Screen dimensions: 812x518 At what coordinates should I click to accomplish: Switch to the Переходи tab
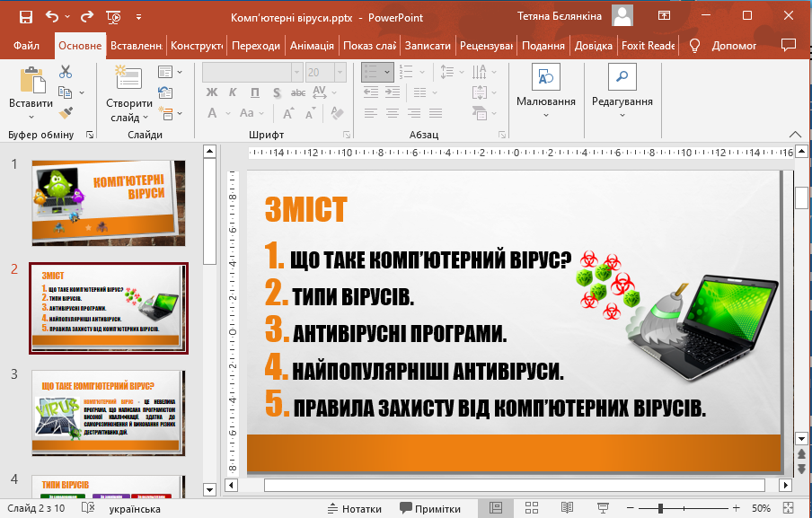click(x=256, y=46)
